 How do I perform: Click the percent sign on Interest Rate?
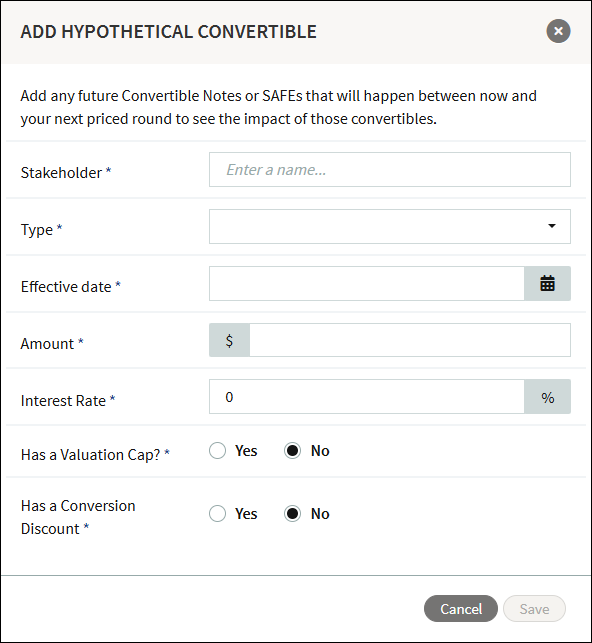pos(547,397)
